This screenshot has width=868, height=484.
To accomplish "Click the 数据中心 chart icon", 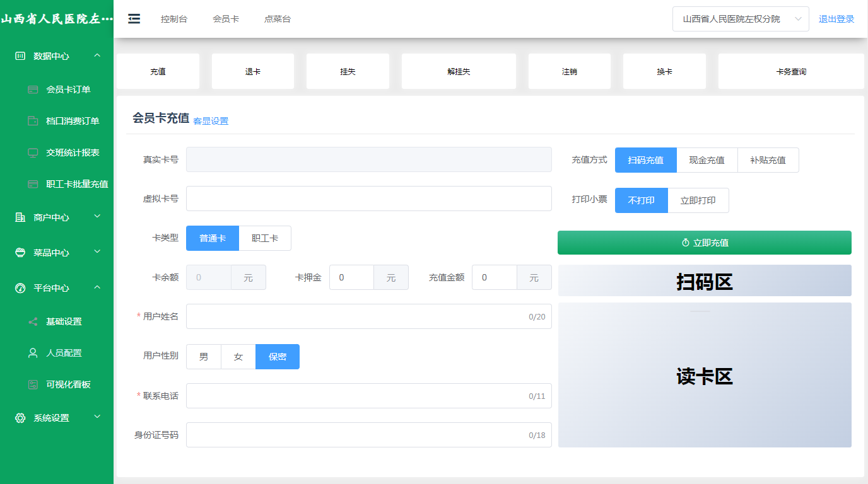I will tap(20, 56).
